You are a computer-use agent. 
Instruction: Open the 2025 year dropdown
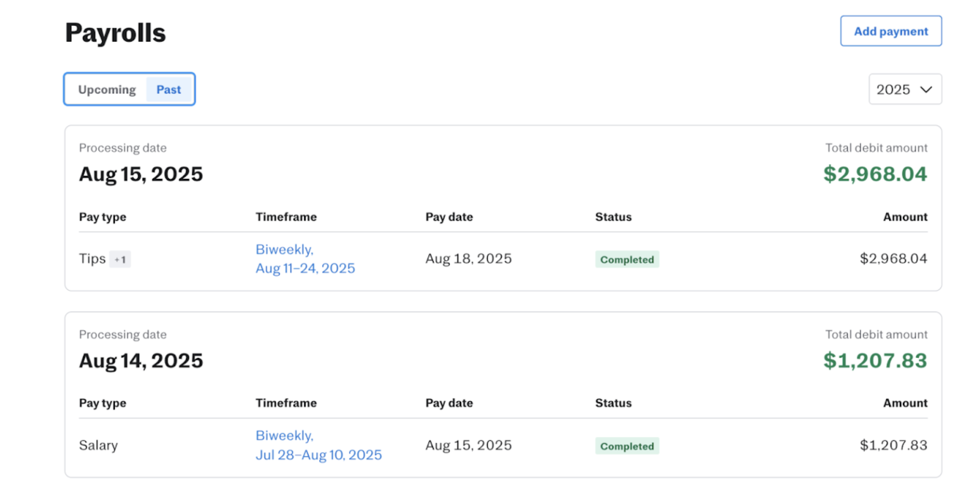[905, 89]
